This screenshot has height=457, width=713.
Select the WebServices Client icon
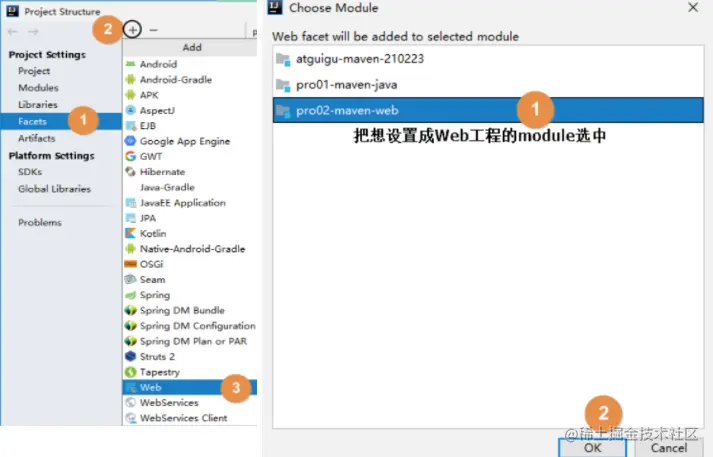click(x=131, y=418)
